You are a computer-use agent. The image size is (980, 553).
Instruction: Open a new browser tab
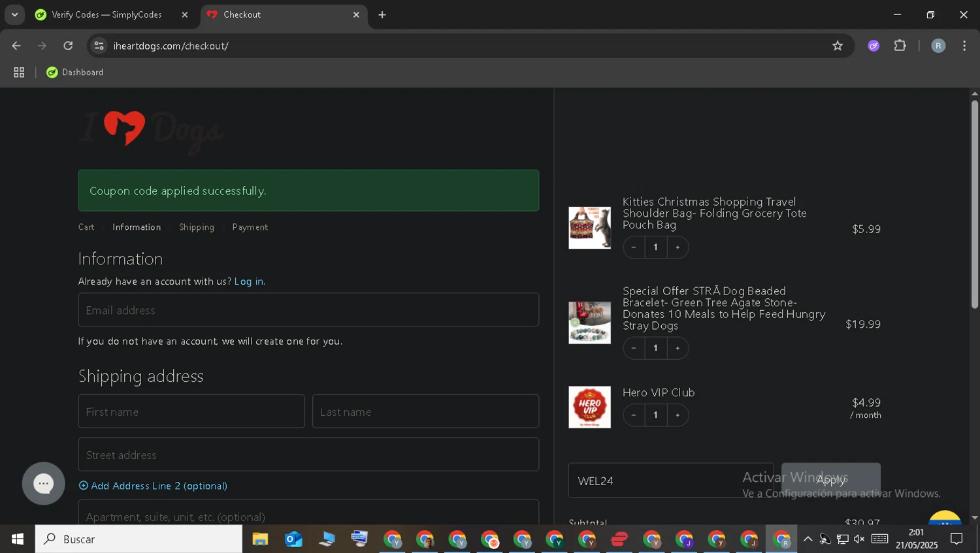382,14
